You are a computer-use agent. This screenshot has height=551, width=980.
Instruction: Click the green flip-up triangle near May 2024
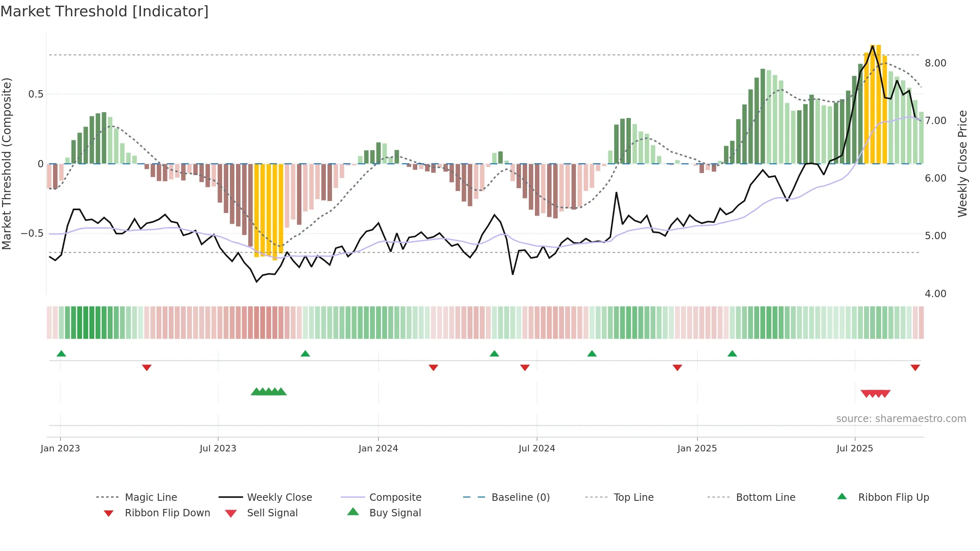494,353
